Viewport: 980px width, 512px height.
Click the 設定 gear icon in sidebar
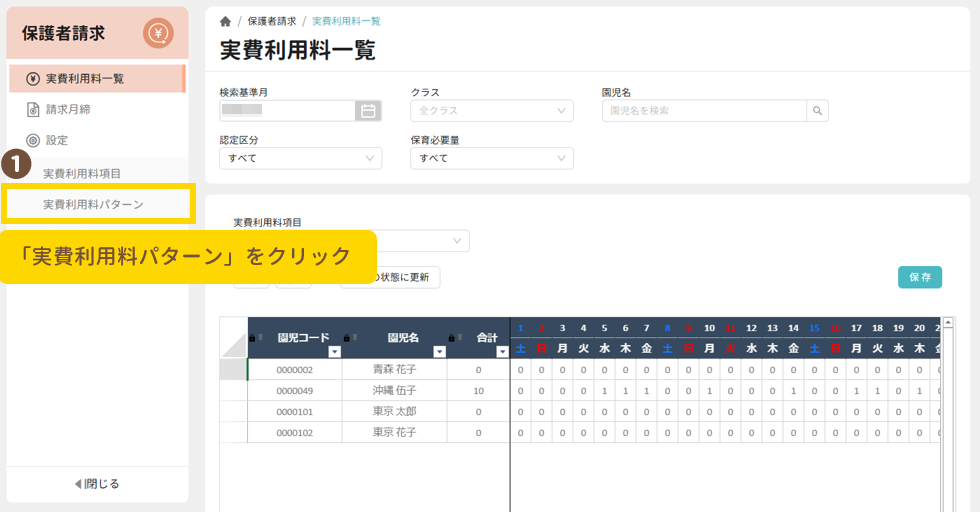pos(33,140)
